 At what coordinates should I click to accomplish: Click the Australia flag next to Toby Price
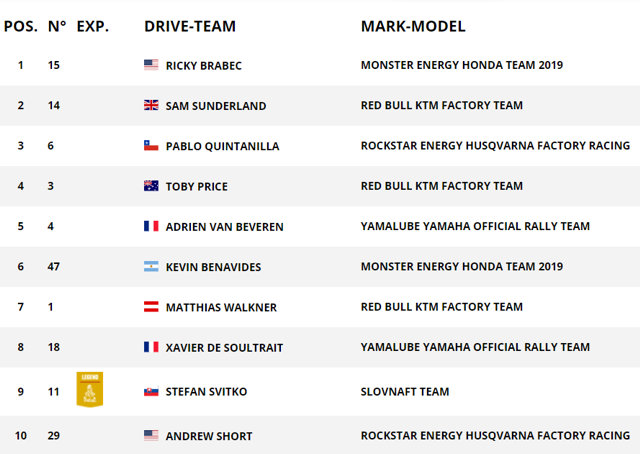click(151, 186)
